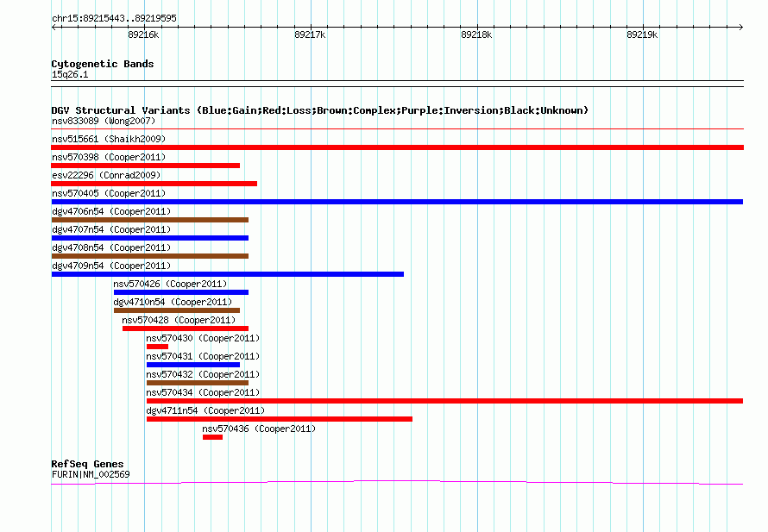Click the 89219k ruler position
This screenshot has width=768, height=532.
click(642, 34)
